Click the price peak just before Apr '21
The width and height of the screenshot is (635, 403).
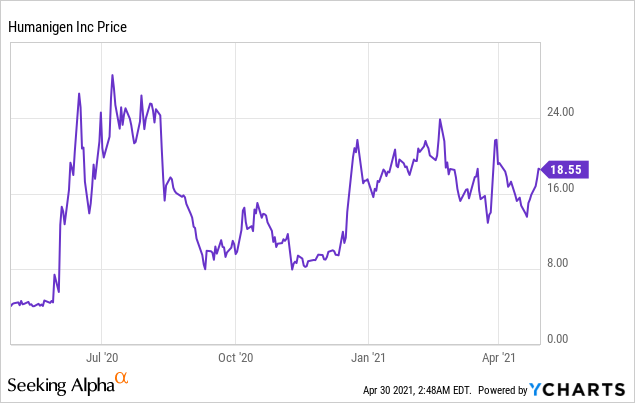click(495, 140)
